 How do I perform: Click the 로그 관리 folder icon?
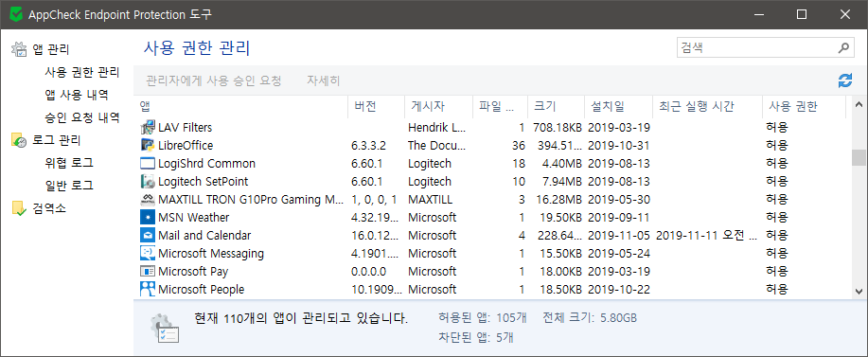click(19, 140)
